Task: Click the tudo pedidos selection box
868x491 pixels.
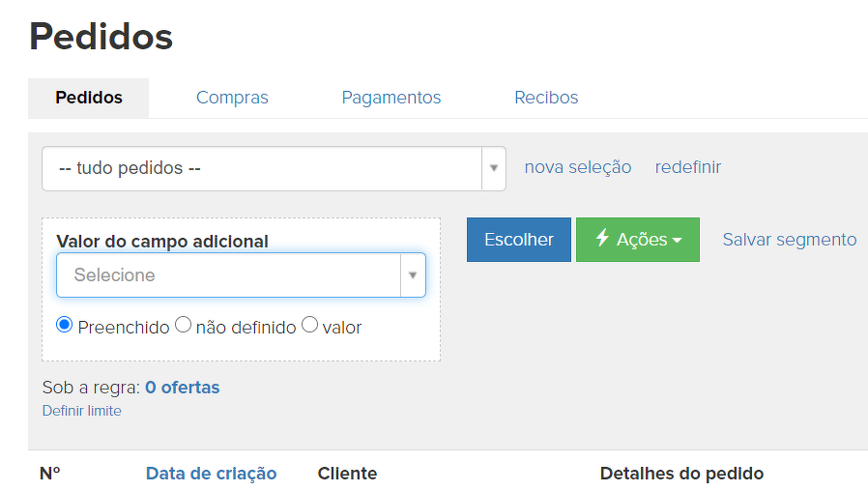Action: 261,168
